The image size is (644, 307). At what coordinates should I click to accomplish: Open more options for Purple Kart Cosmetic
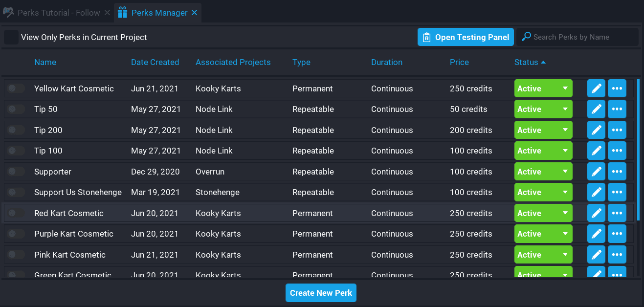[x=617, y=234]
